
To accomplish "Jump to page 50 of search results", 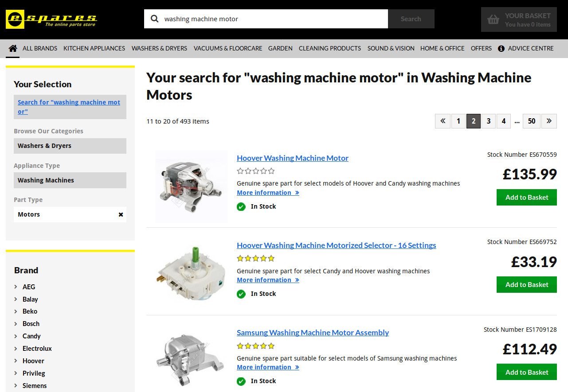I will (x=531, y=121).
